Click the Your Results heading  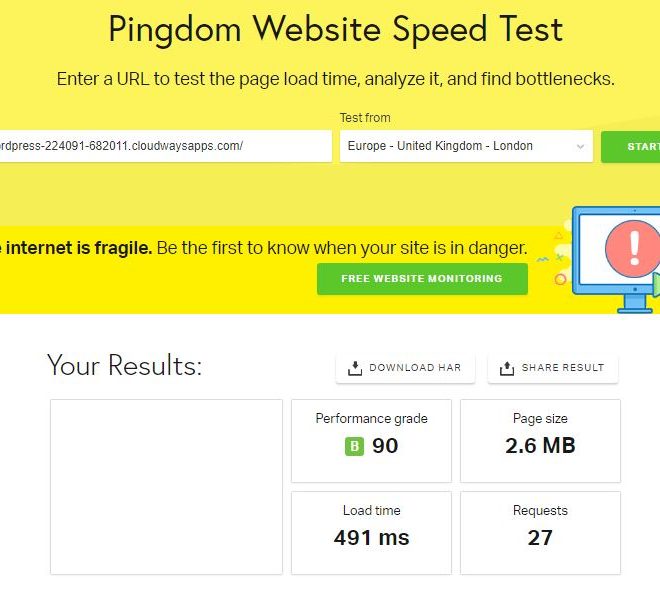click(125, 364)
